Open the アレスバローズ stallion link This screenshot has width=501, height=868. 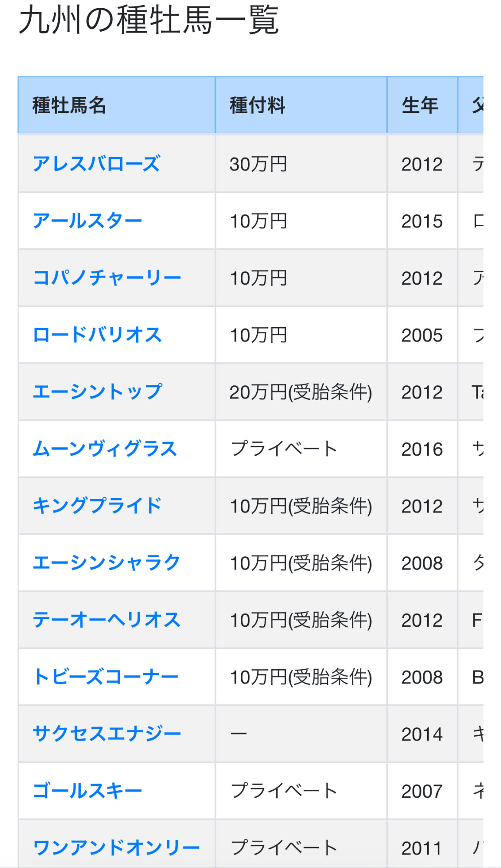click(96, 164)
